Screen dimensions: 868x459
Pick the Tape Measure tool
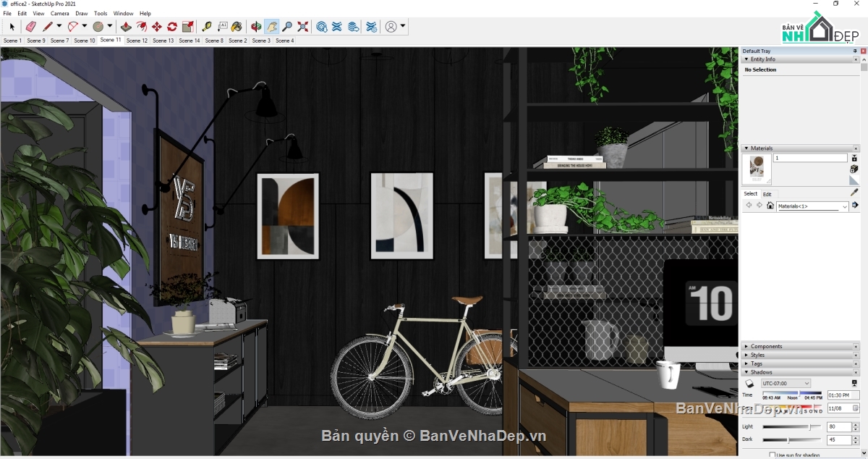pos(207,27)
